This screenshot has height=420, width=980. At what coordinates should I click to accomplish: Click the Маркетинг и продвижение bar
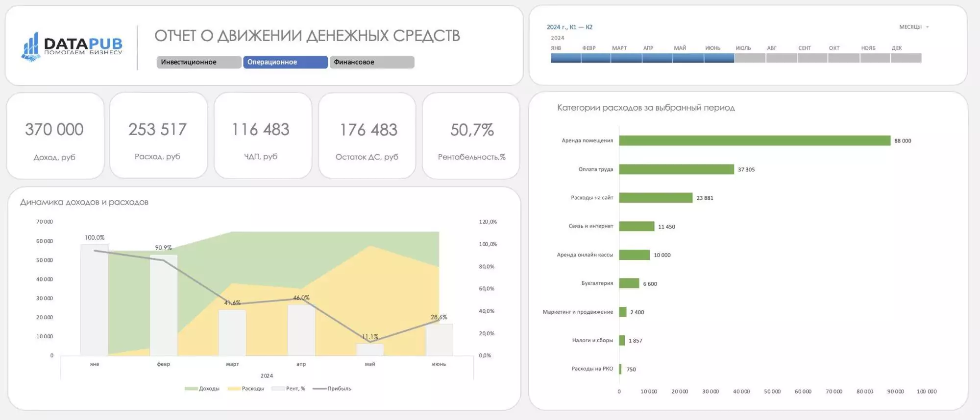pyautogui.click(x=623, y=312)
